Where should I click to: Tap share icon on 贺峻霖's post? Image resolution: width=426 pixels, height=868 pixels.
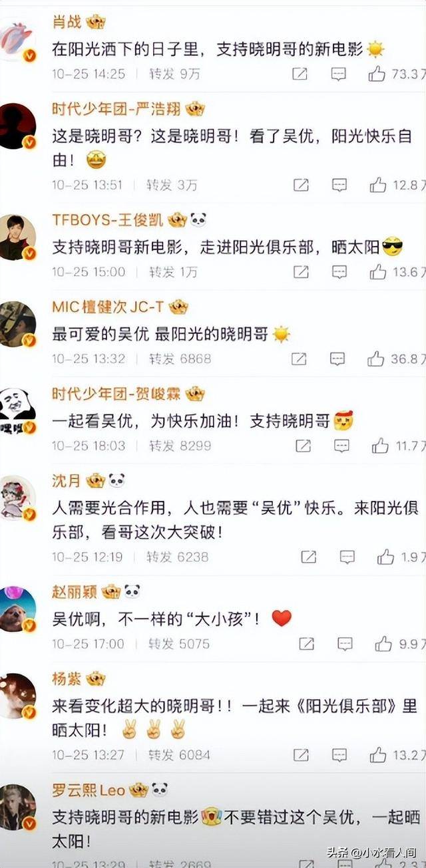point(302,445)
